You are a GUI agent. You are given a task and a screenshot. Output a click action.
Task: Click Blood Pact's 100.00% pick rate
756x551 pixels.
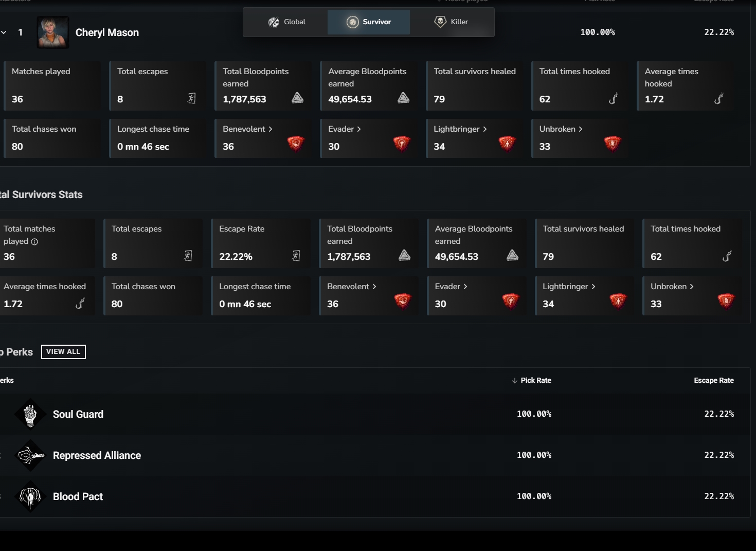click(x=534, y=496)
